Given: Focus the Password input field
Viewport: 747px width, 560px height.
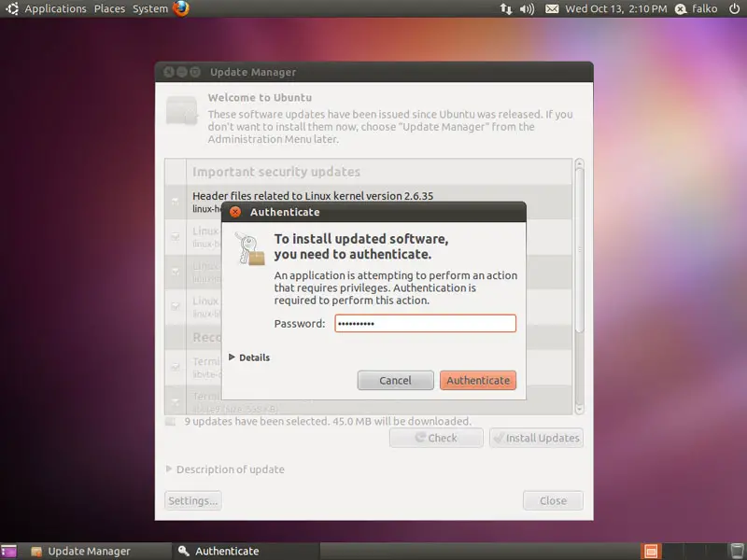Looking at the screenshot, I should (426, 323).
